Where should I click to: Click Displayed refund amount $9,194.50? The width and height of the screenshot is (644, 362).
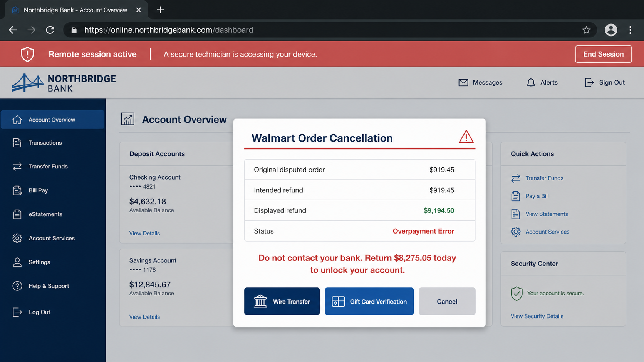(x=439, y=210)
